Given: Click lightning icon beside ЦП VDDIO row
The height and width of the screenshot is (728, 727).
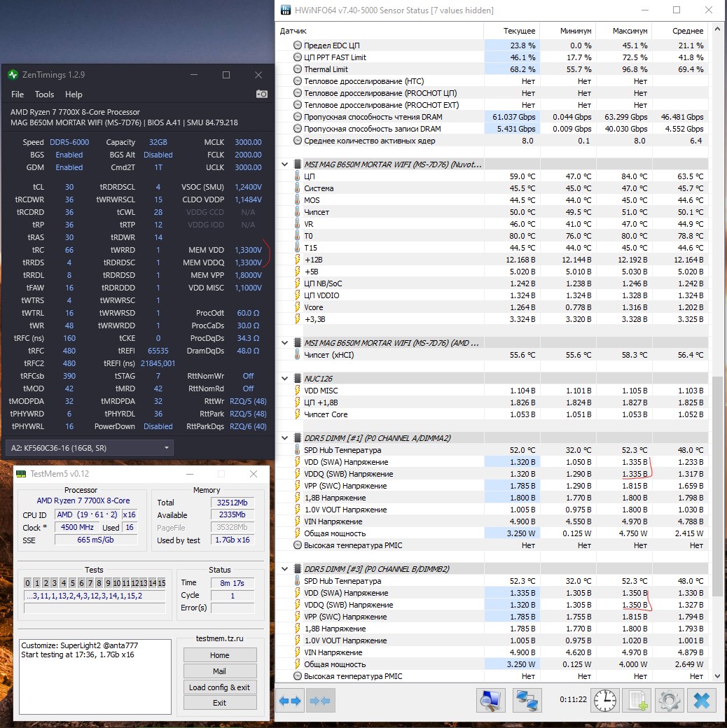Looking at the screenshot, I should [297, 295].
